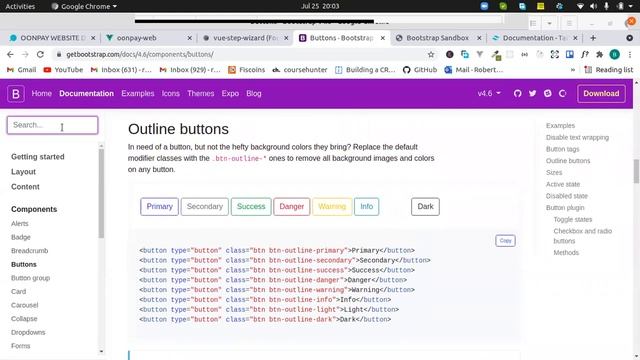Open Chrome extensions puzzle icon
Image resolution: width=640 pixels, height=360 pixels.
pos(600,54)
